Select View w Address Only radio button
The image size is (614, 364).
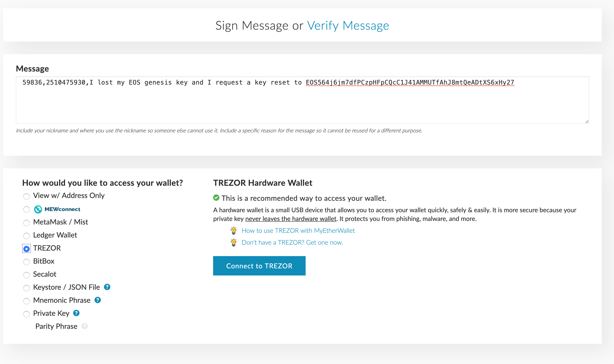click(x=26, y=196)
